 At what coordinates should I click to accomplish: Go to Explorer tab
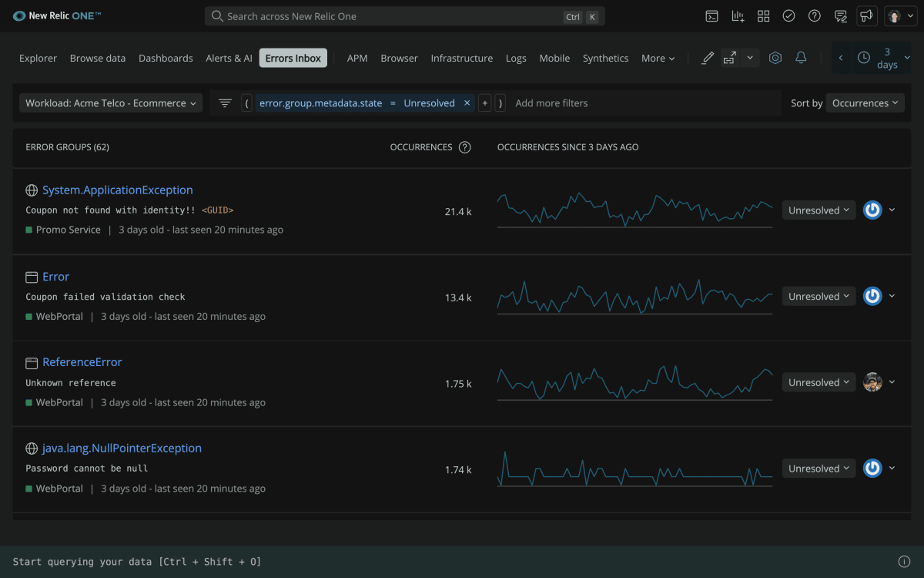click(x=38, y=58)
